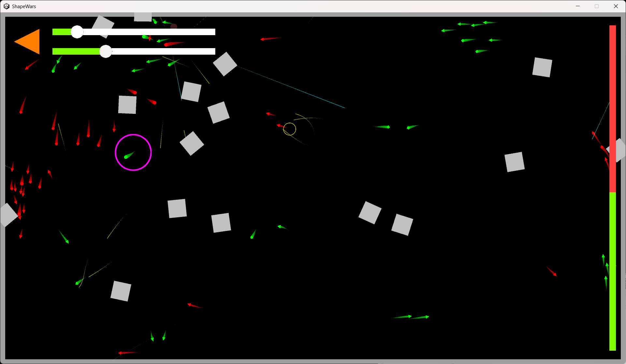Click the gray square at mid-right area
Viewport: 626px width, 364px height.
(x=514, y=162)
